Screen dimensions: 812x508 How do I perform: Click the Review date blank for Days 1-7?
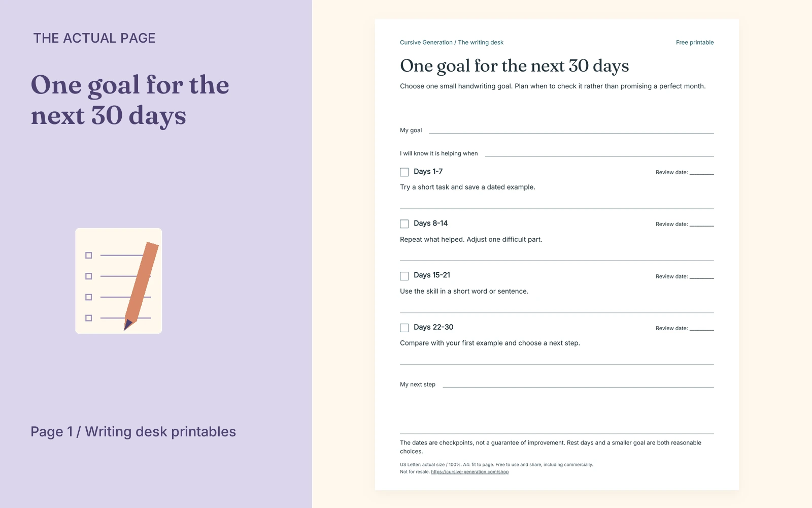pos(702,173)
